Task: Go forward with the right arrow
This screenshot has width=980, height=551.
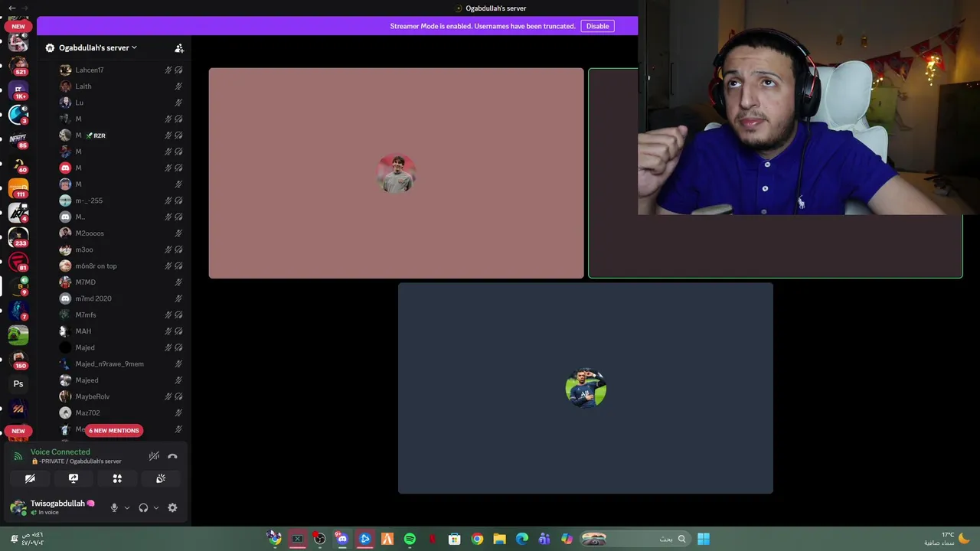Action: click(24, 8)
